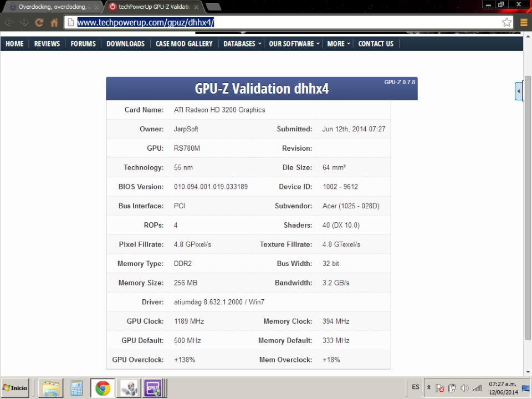The width and height of the screenshot is (532, 399).
Task: Click the texture fillrate 4.8 GTexel/s
Action: point(341,244)
